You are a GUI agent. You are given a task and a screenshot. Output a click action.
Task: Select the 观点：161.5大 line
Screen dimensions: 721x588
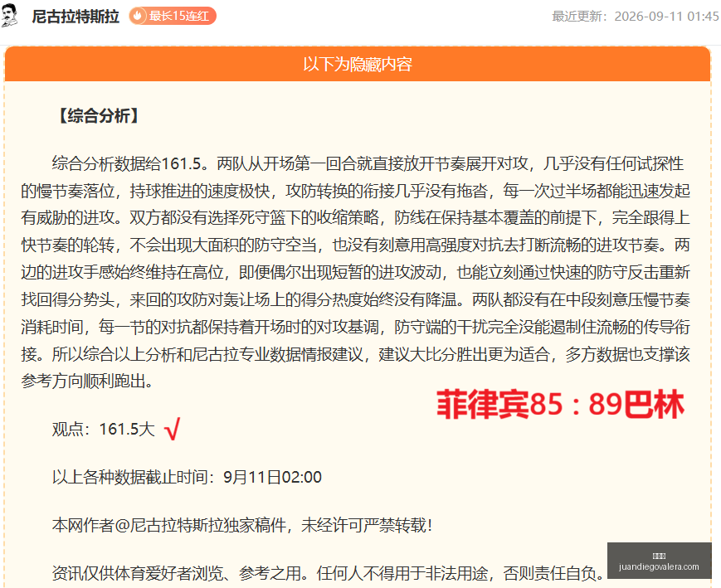[104, 429]
